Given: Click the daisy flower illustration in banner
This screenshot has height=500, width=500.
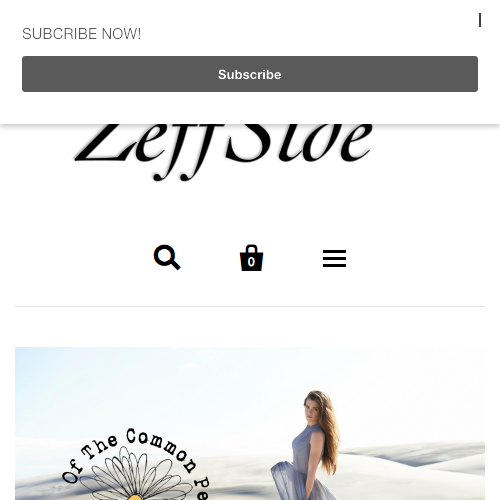Looking at the screenshot, I should tap(135, 475).
